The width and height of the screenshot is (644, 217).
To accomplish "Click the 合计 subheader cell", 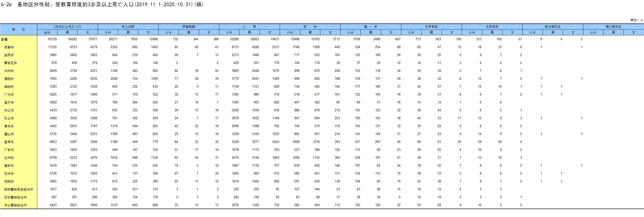I will click(x=47, y=32).
